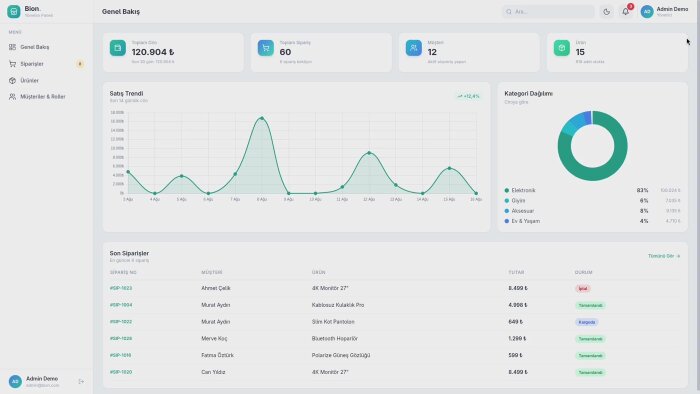Click the AD avatar at sidebar bottom
Viewport: 700px width, 394px height.
point(15,382)
